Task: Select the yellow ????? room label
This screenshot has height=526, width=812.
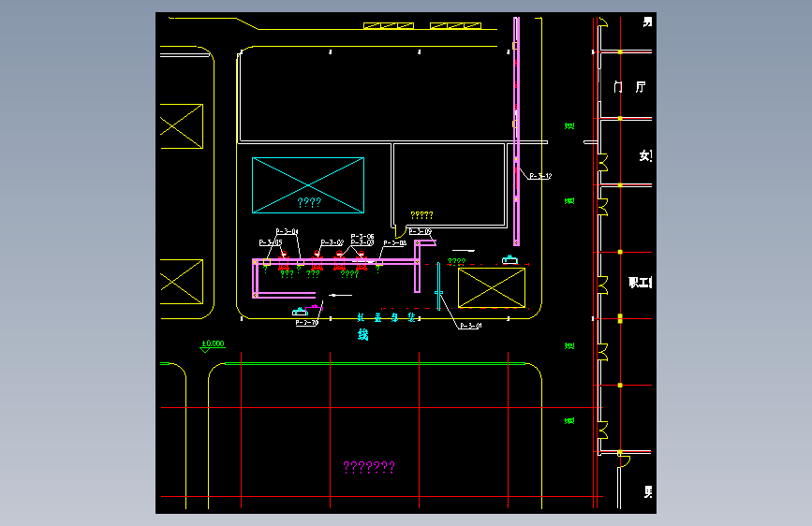Action: point(421,215)
